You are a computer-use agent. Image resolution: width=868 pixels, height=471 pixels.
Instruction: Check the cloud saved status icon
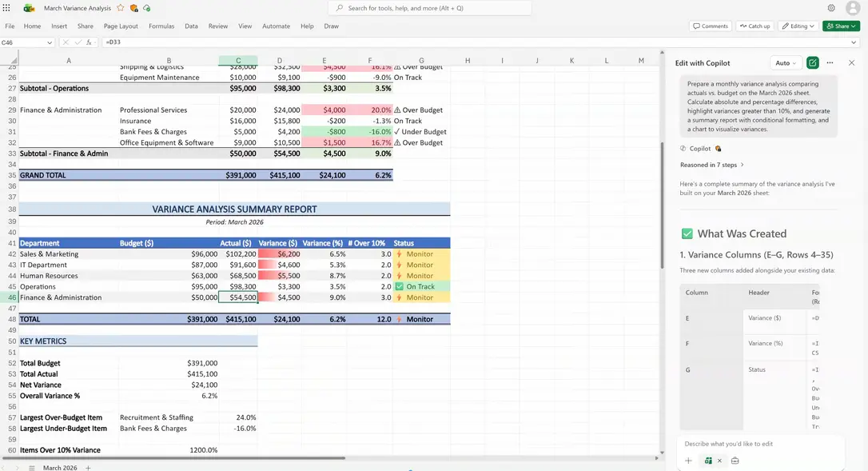147,8
